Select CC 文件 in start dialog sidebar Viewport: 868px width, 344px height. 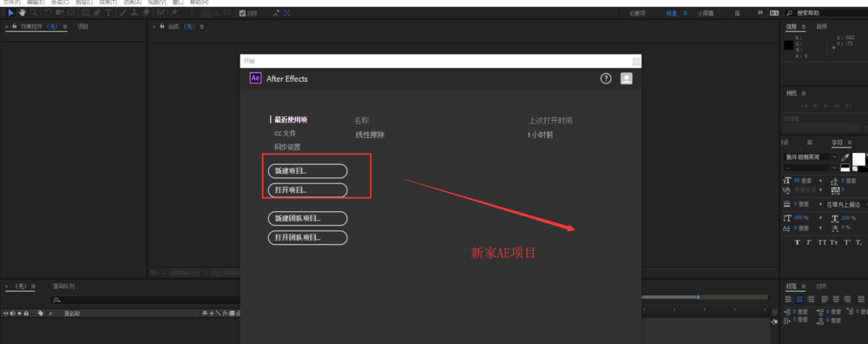pyautogui.click(x=285, y=134)
